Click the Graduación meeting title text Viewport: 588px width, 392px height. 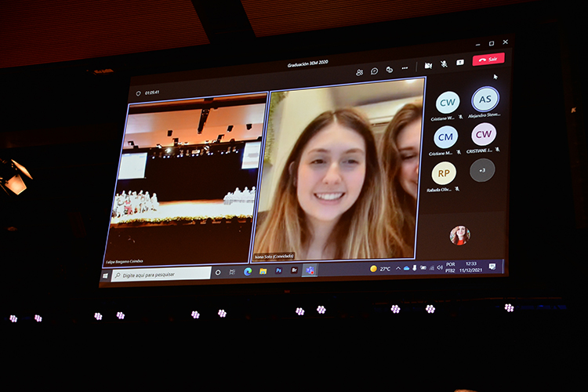tap(307, 64)
